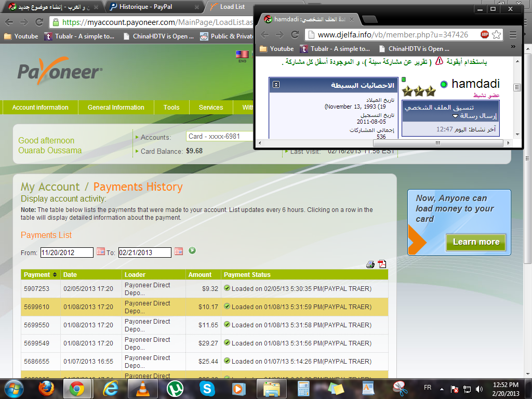Open the Youtube bookmark in Payoneer window
This screenshot has width=532, height=399.
click(x=21, y=36)
